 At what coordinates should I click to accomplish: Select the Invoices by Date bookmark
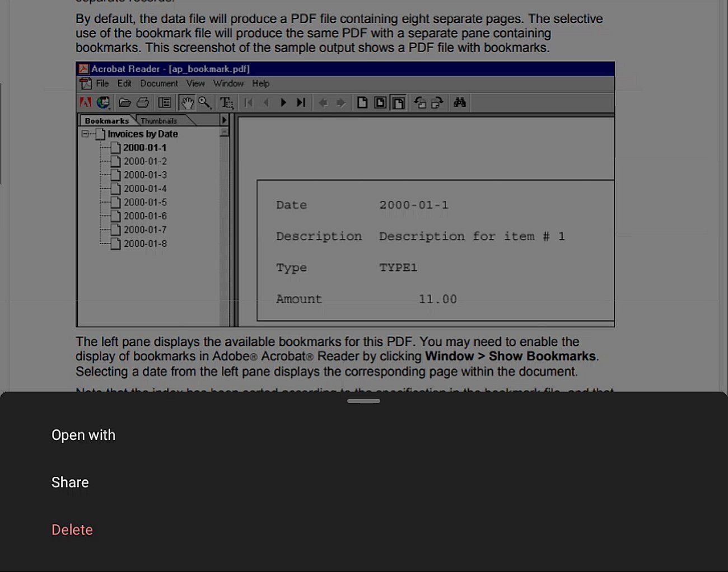143,134
